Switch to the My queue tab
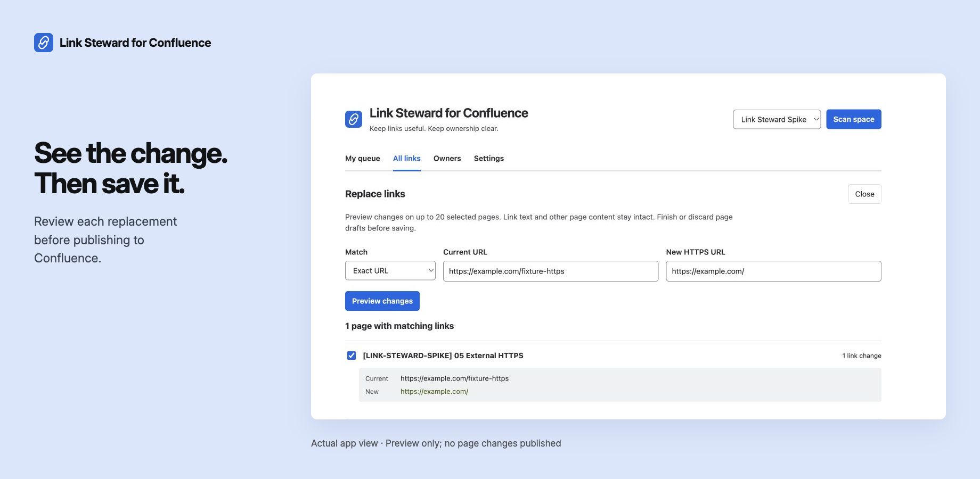The height and width of the screenshot is (479, 980). tap(363, 158)
